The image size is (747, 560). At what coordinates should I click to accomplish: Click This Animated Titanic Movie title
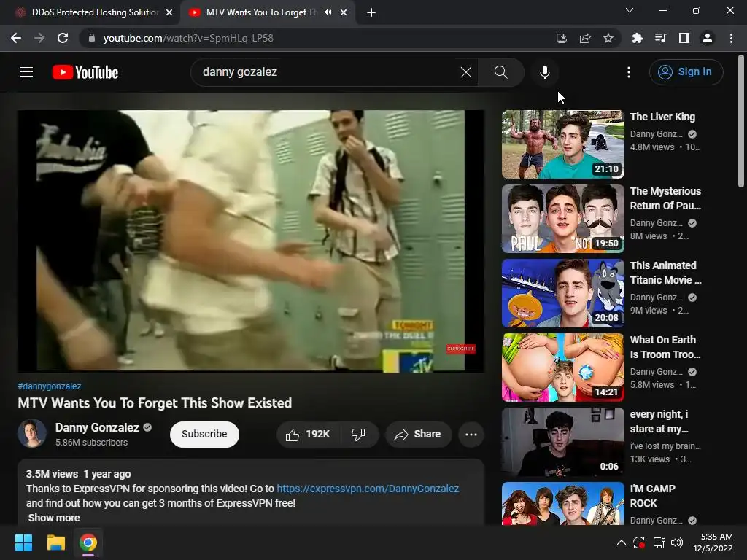(x=665, y=273)
